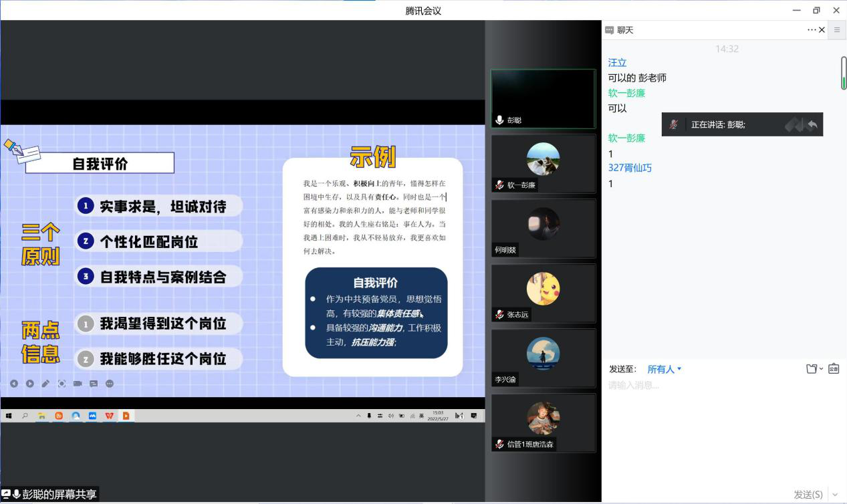The width and height of the screenshot is (847, 504).
Task: Click the reply arrow on speaking indicator bar
Action: pyautogui.click(x=812, y=124)
